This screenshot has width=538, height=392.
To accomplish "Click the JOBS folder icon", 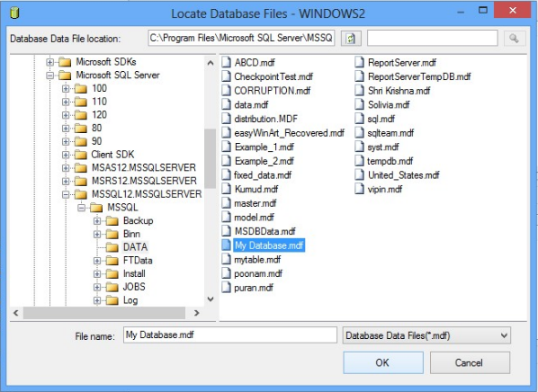I will pos(112,287).
